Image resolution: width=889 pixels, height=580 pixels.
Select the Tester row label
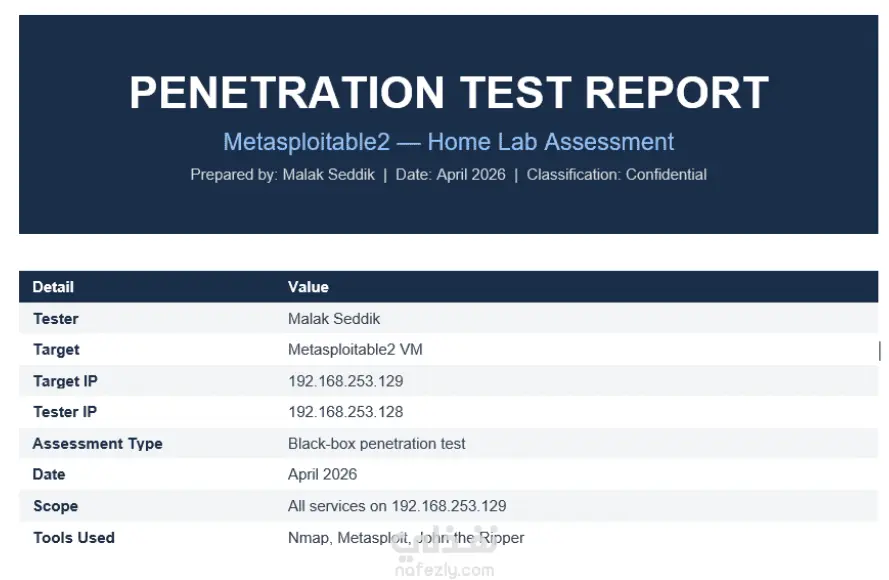56,319
